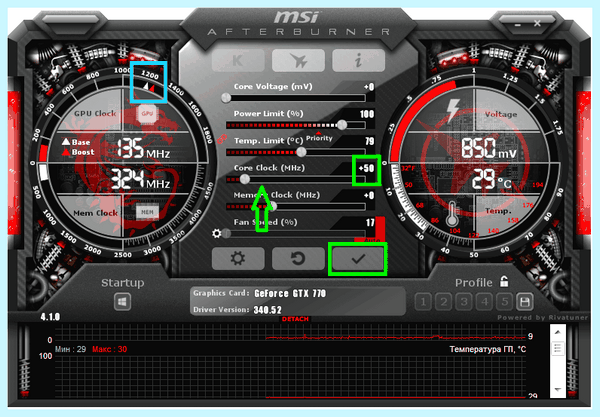
Task: Click the Power Limit 100 value
Action: (367, 114)
